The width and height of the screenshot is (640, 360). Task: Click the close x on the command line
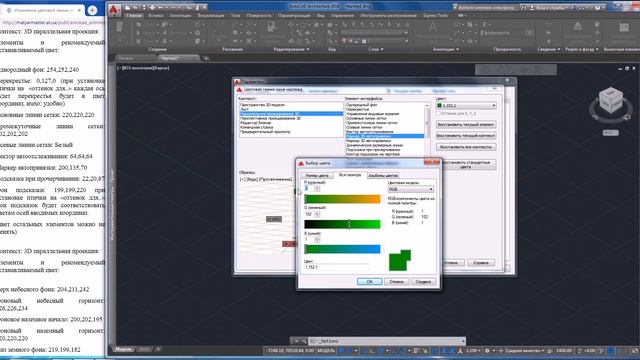tap(297, 341)
